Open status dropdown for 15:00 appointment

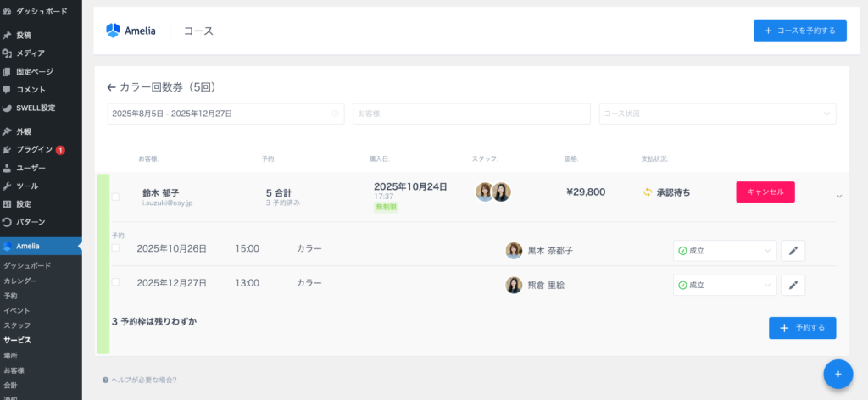[x=725, y=251]
